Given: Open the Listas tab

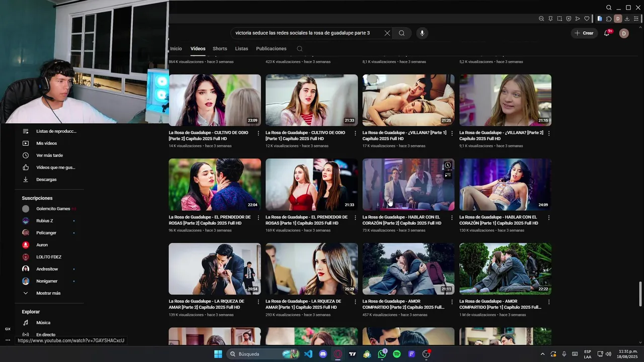Looking at the screenshot, I should point(242,49).
